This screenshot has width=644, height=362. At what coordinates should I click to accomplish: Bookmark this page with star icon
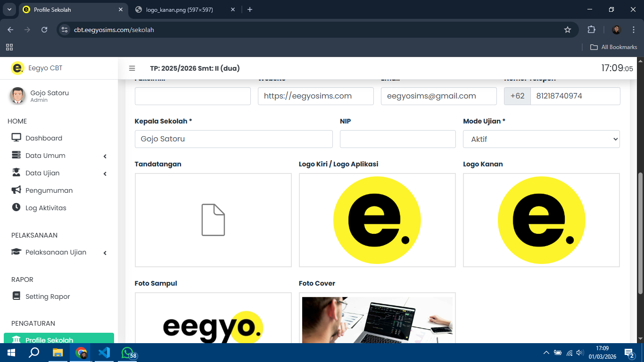(x=568, y=30)
